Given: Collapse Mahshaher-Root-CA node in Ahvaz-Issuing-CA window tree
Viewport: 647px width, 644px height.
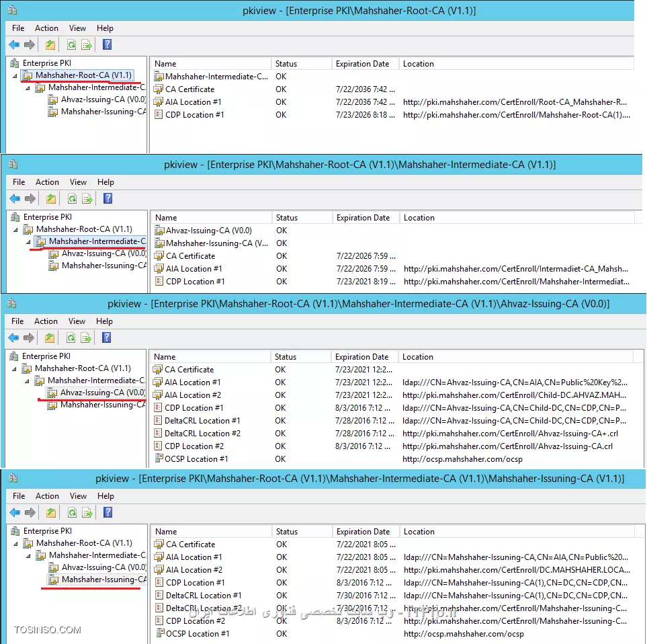Looking at the screenshot, I should pos(14,369).
